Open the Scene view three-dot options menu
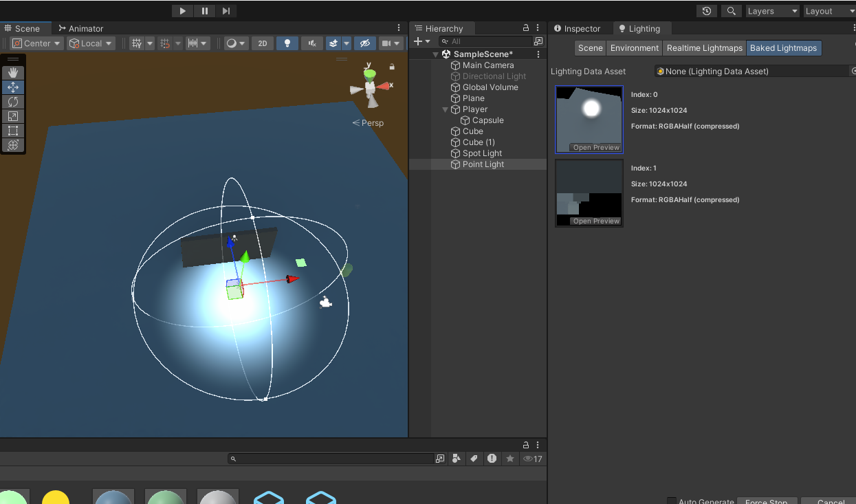Viewport: 856px width, 504px height. 399,28
